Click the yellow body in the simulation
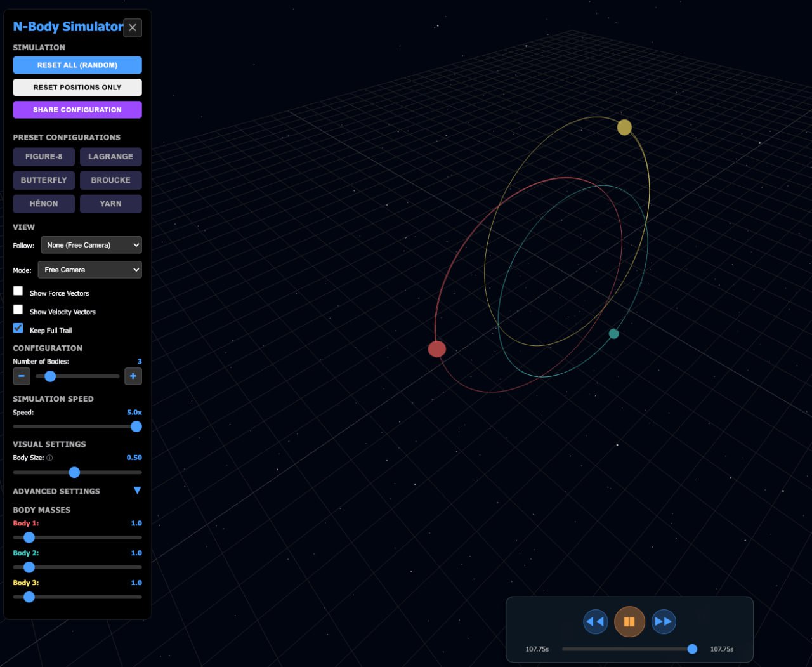The width and height of the screenshot is (812, 667). click(x=624, y=128)
